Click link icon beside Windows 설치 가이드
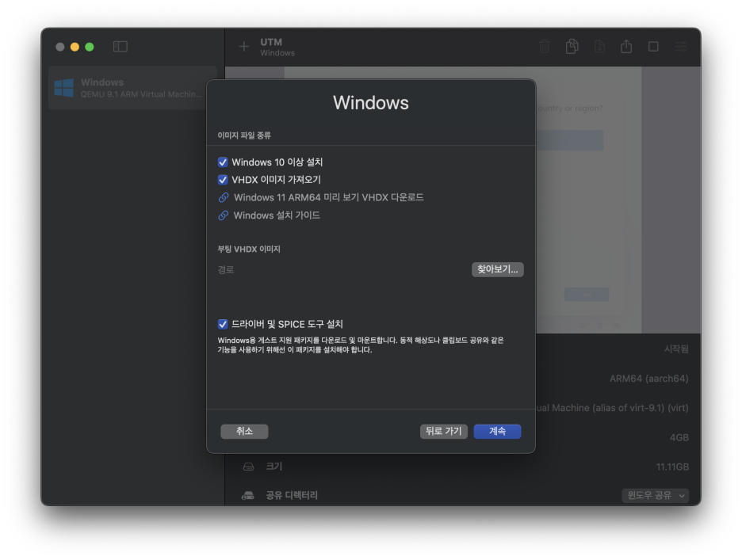 tap(224, 215)
